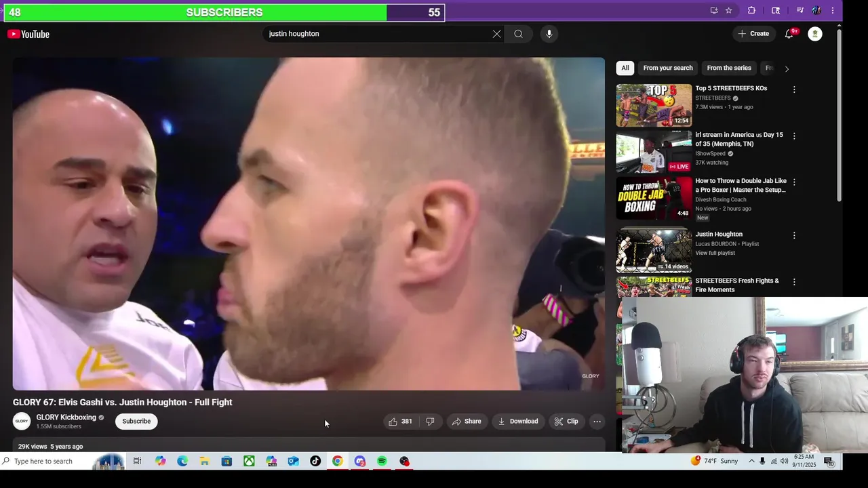868x488 pixels.
Task: Select the All filter chip
Action: coord(625,68)
